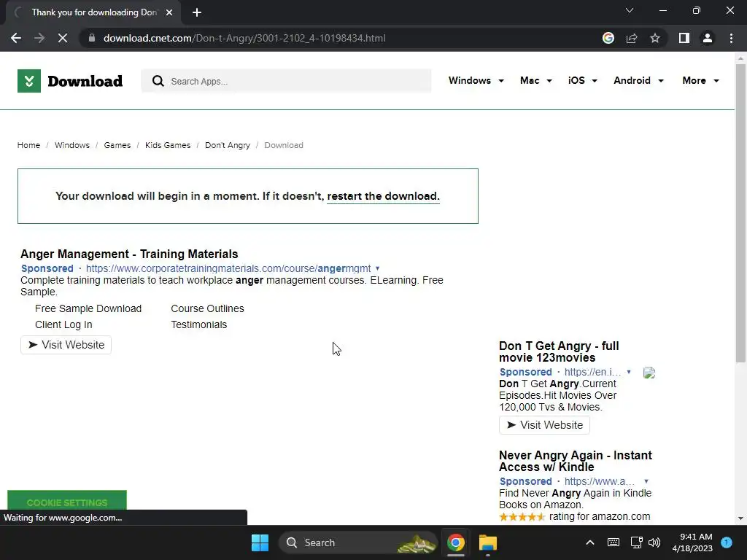Click the page vertical scrollbar
This screenshot has width=747, height=560.
tap(740, 214)
